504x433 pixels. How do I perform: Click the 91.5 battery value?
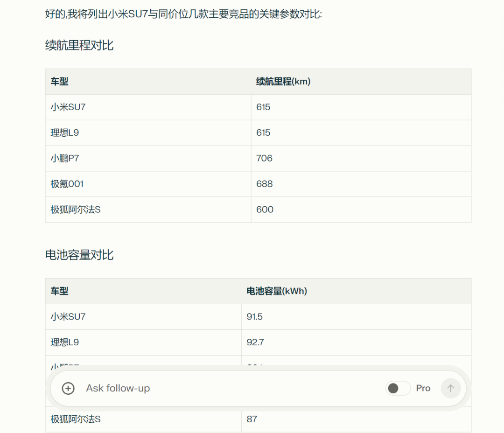pyautogui.click(x=255, y=317)
